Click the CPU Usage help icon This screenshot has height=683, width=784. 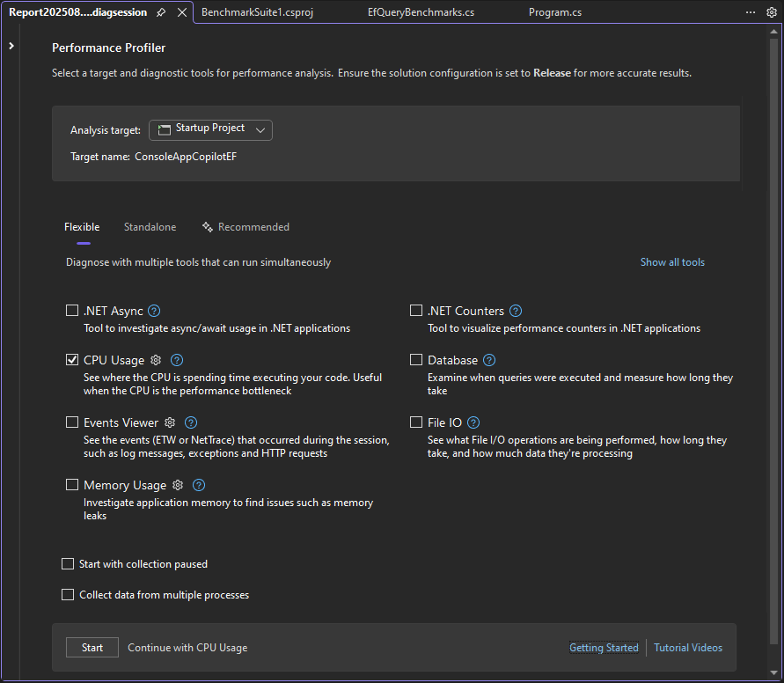[x=175, y=360]
